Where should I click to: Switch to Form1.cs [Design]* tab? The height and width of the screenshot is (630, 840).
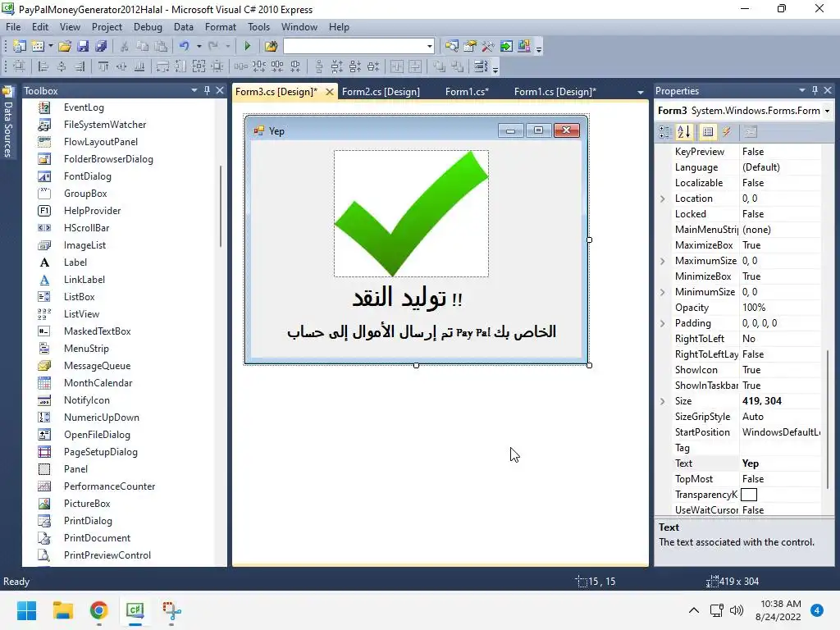[555, 92]
